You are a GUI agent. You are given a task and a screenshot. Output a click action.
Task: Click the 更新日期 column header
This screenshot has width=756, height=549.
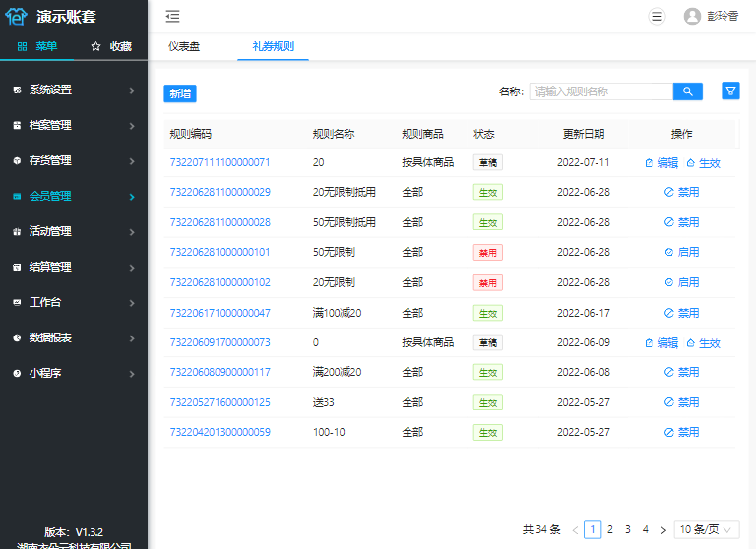[x=584, y=134]
